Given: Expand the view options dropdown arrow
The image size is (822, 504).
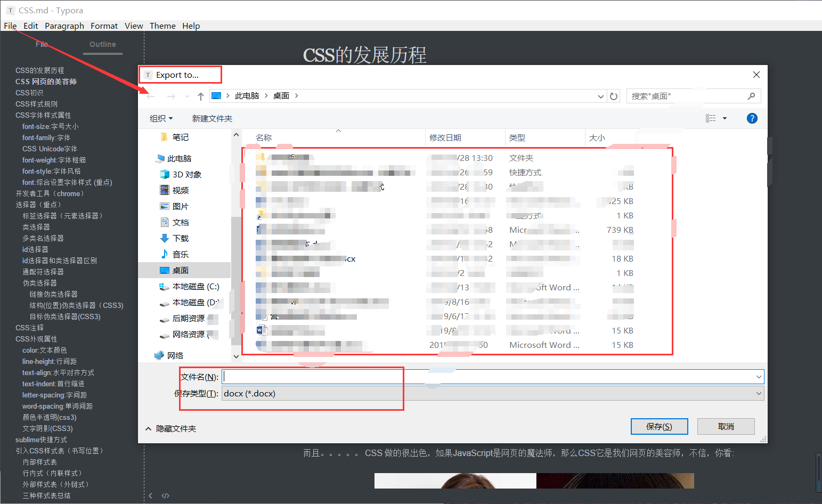Looking at the screenshot, I should (x=725, y=118).
